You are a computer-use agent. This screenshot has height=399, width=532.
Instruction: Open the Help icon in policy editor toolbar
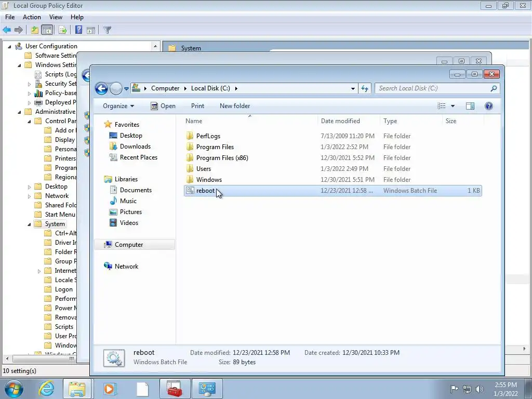pos(79,30)
